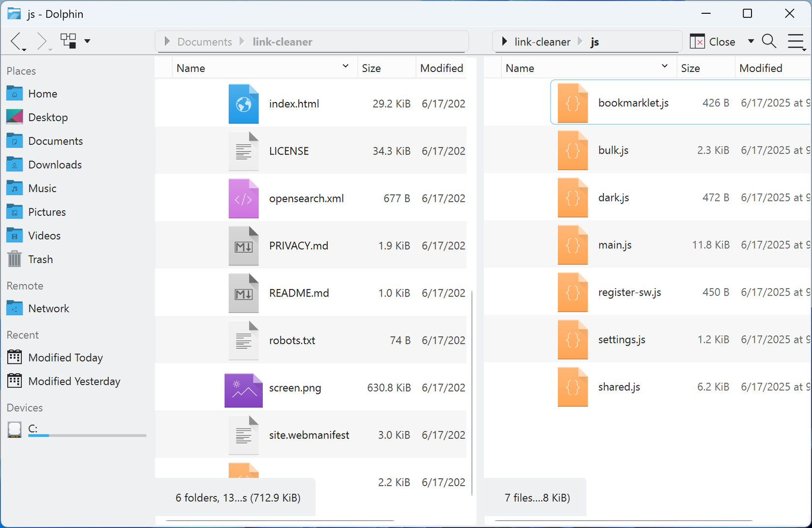Open the dropdown next to the Close button
Viewport: 812px width, 528px height.
coord(751,41)
